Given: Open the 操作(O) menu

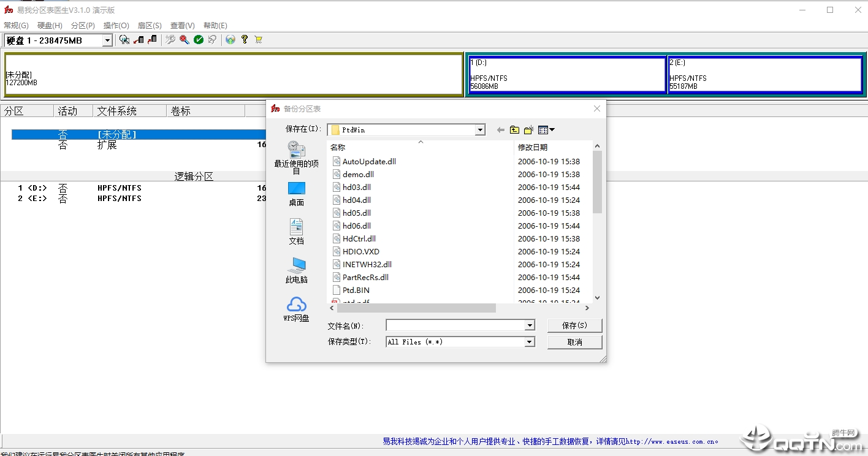Looking at the screenshot, I should pos(116,26).
